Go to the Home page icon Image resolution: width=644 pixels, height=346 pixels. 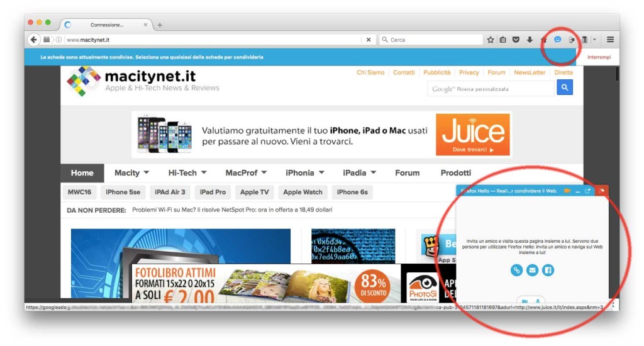point(543,40)
